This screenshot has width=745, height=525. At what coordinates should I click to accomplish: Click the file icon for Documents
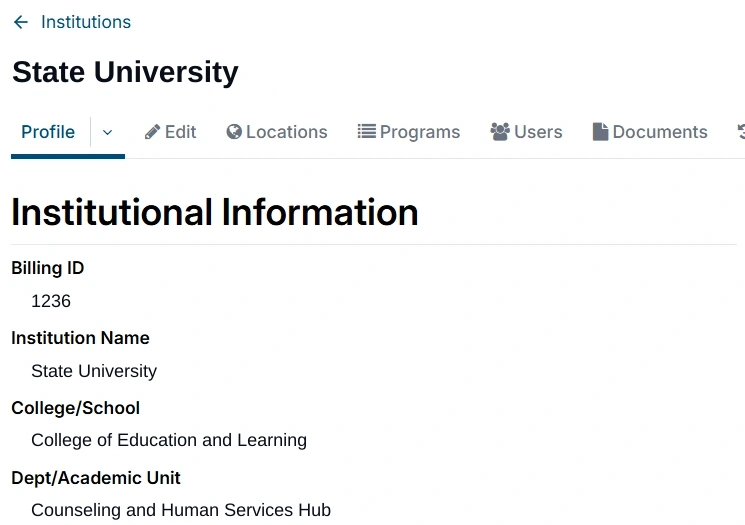(600, 132)
